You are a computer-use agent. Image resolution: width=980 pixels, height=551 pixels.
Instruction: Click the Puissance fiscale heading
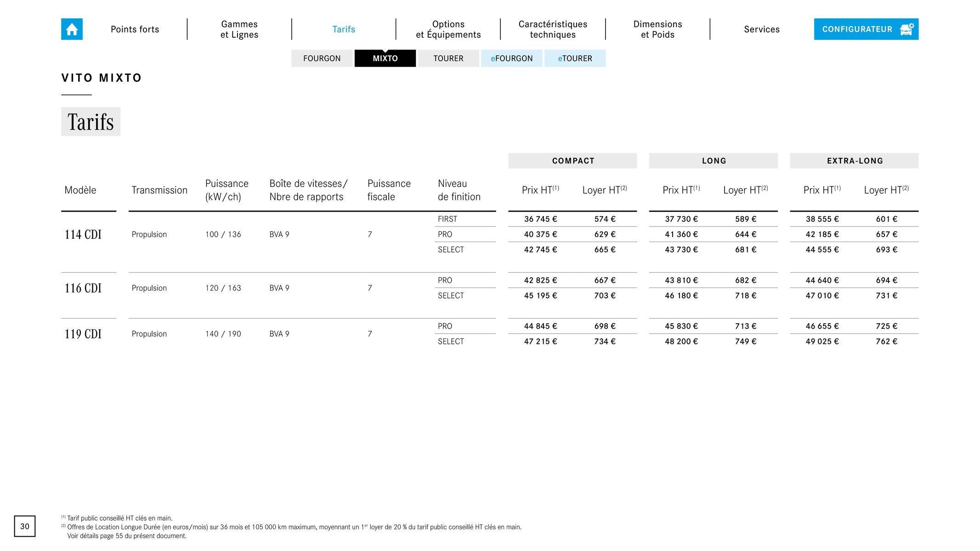click(x=389, y=190)
